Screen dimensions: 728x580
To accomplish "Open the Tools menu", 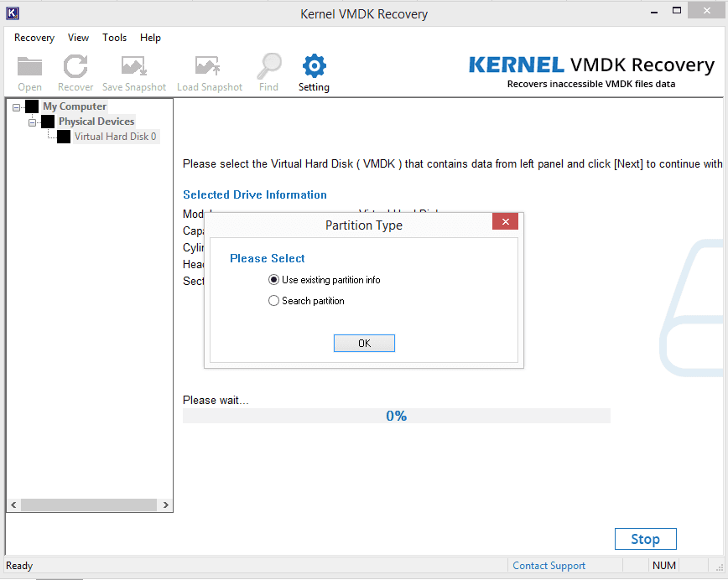I will [114, 38].
